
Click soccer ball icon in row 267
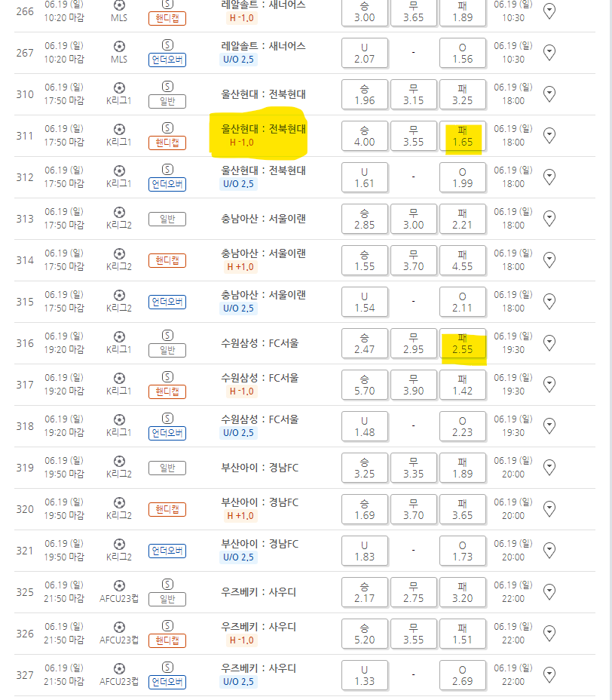[119, 47]
